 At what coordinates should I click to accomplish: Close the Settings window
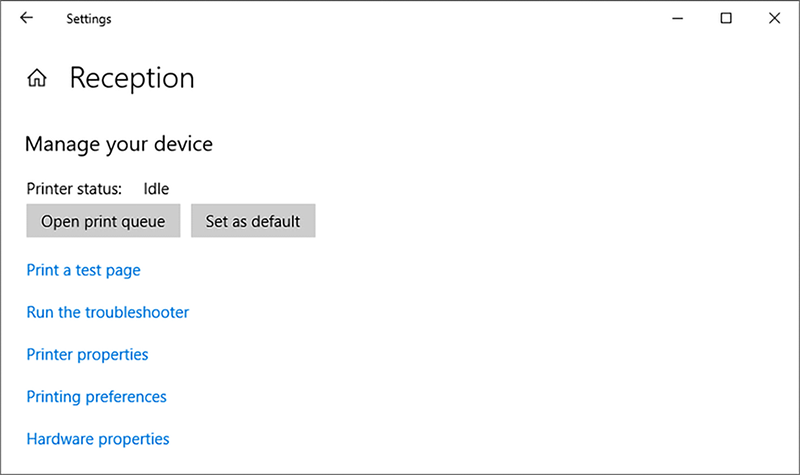774,18
